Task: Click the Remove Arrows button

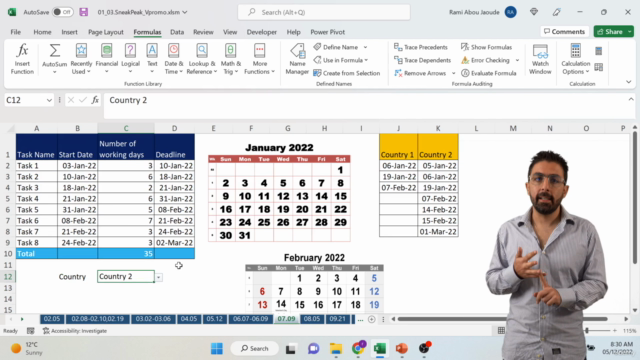Action: 420,73
